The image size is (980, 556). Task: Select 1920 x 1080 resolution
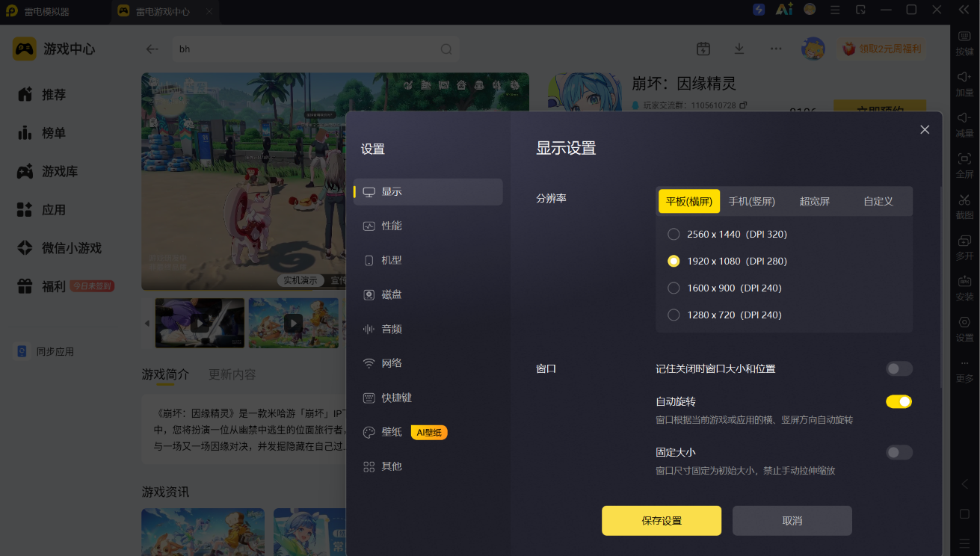click(674, 261)
